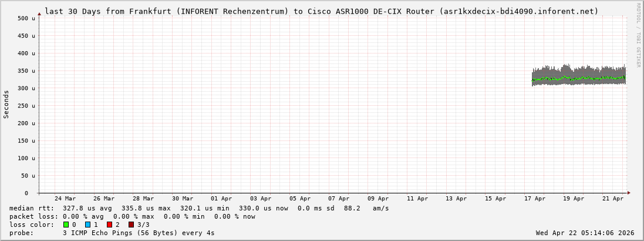Select the 17 Apr date marker
The height and width of the screenshot is (241, 644).
(535, 199)
